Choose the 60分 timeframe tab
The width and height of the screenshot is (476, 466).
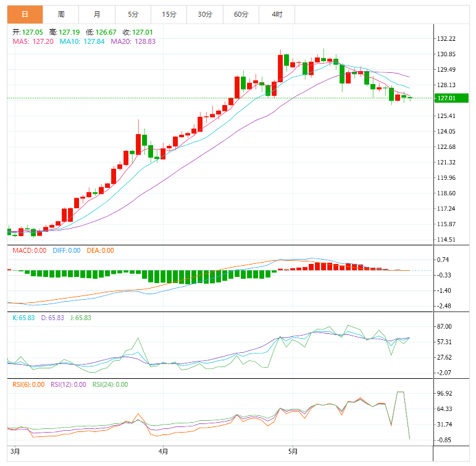(x=241, y=14)
